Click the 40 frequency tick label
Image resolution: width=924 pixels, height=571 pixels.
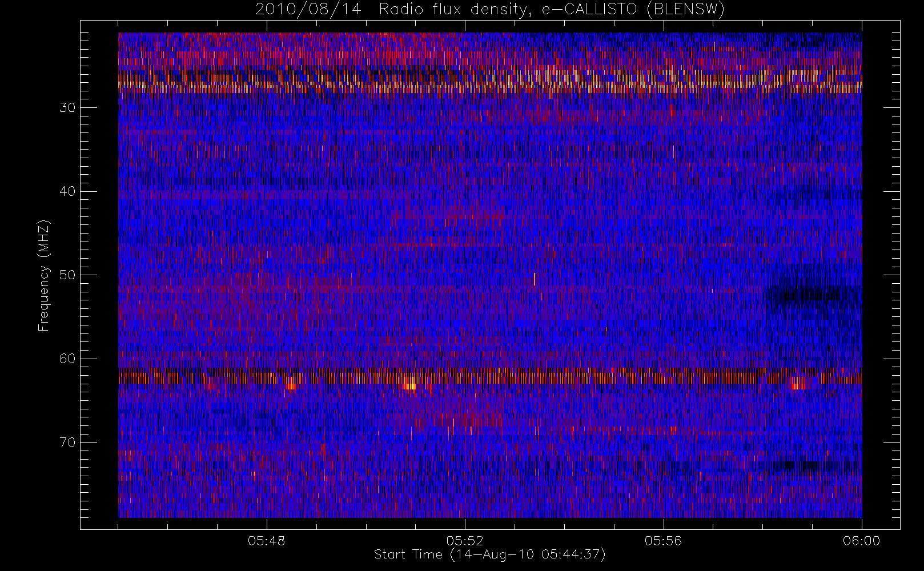click(x=67, y=191)
